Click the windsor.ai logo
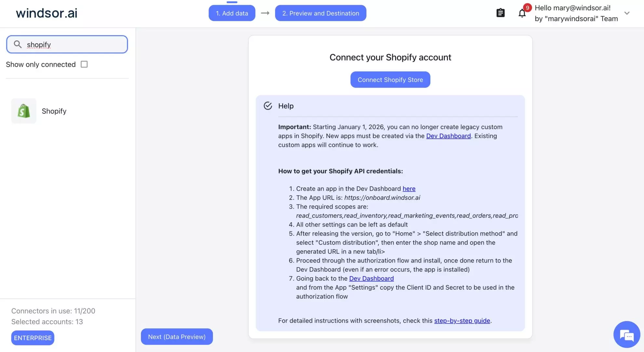 (x=46, y=13)
